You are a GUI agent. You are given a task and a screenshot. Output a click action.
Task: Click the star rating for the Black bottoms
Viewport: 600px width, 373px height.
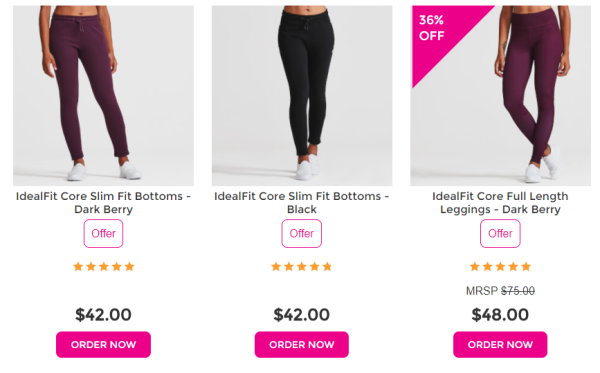[302, 267]
